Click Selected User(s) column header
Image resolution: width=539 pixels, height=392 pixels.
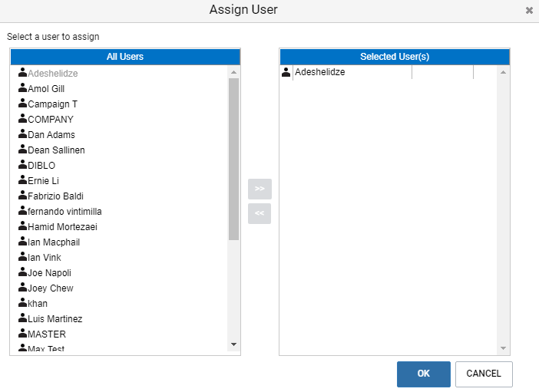[x=395, y=57]
